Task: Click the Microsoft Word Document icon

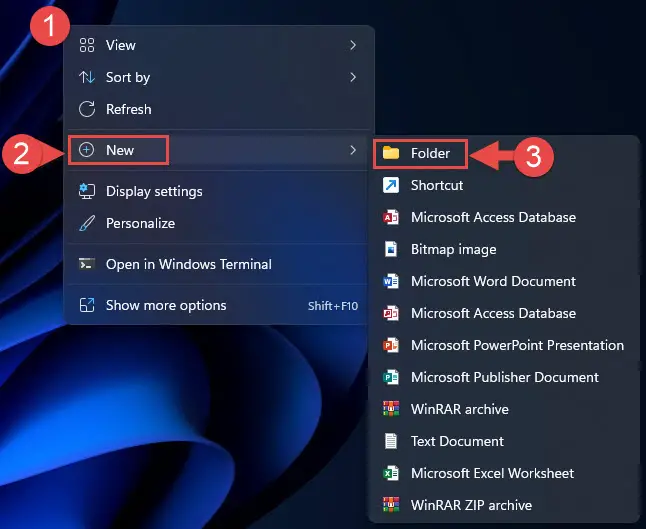Action: coord(391,281)
